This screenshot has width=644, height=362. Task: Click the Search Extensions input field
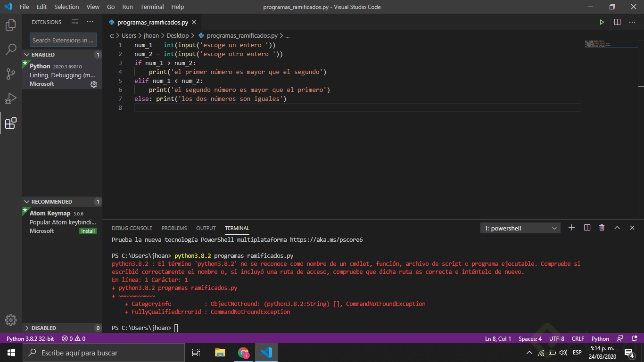63,40
